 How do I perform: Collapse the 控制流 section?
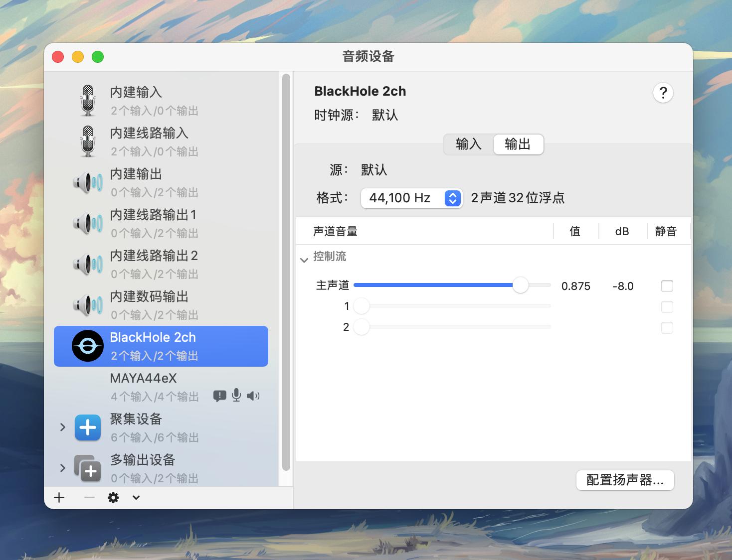coord(304,260)
